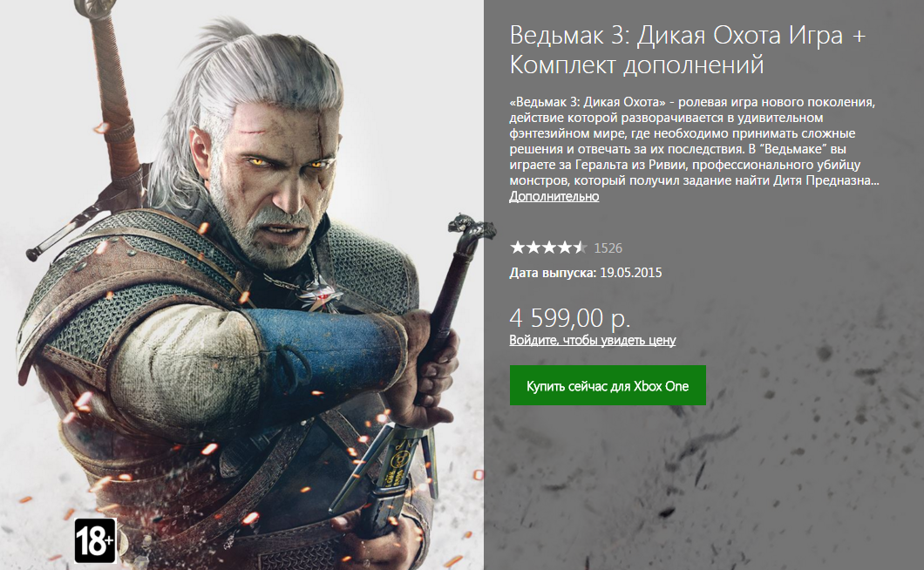Click the wolf-head sword pommel in Geralt's hand
This screenshot has height=570, width=924.
472,228
